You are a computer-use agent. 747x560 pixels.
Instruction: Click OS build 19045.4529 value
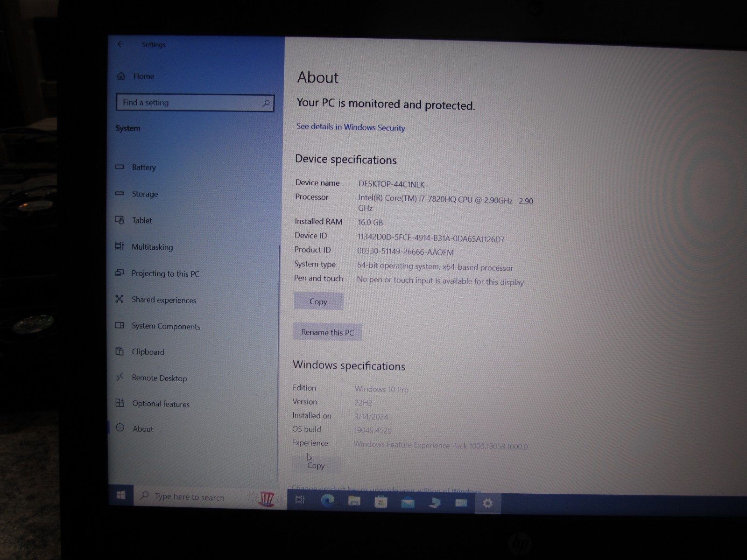click(373, 430)
